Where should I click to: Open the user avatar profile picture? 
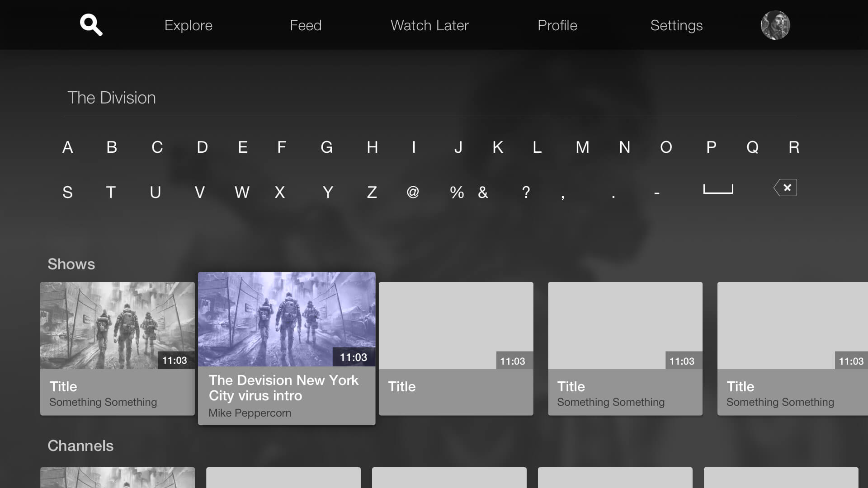click(x=775, y=25)
